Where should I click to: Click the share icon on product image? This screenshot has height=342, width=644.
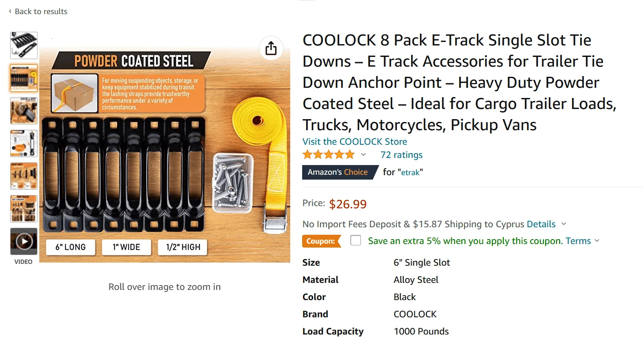click(x=271, y=48)
